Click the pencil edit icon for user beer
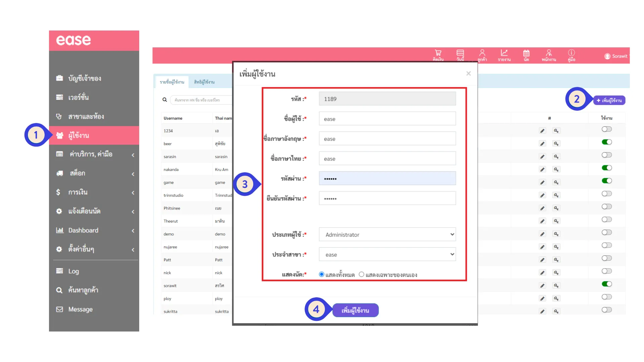 (542, 144)
